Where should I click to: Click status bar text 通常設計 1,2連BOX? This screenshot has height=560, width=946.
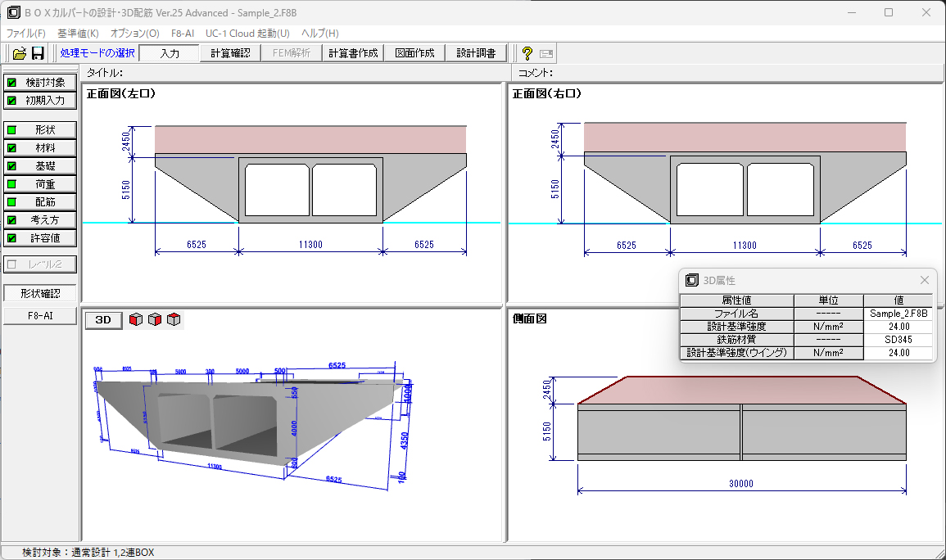(x=113, y=552)
